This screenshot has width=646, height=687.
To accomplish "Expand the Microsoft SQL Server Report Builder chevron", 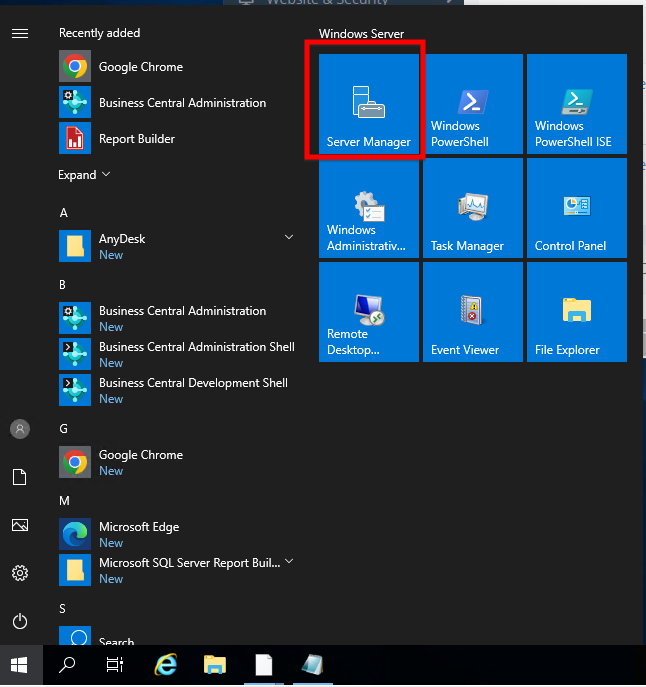I will (x=289, y=561).
